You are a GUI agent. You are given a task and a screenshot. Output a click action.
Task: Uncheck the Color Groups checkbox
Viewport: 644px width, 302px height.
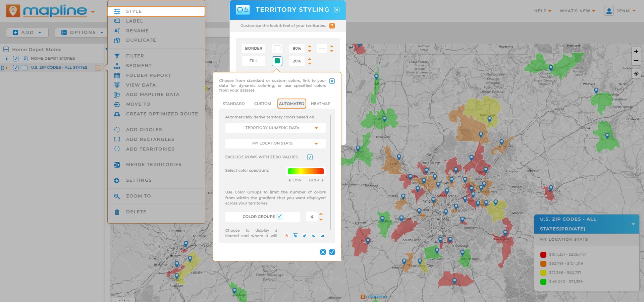tap(279, 217)
